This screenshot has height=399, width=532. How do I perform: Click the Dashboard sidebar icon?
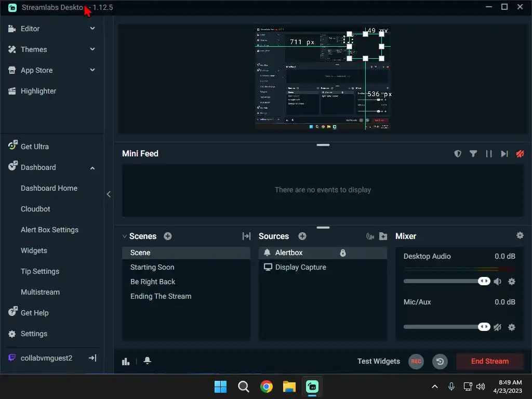(12, 166)
